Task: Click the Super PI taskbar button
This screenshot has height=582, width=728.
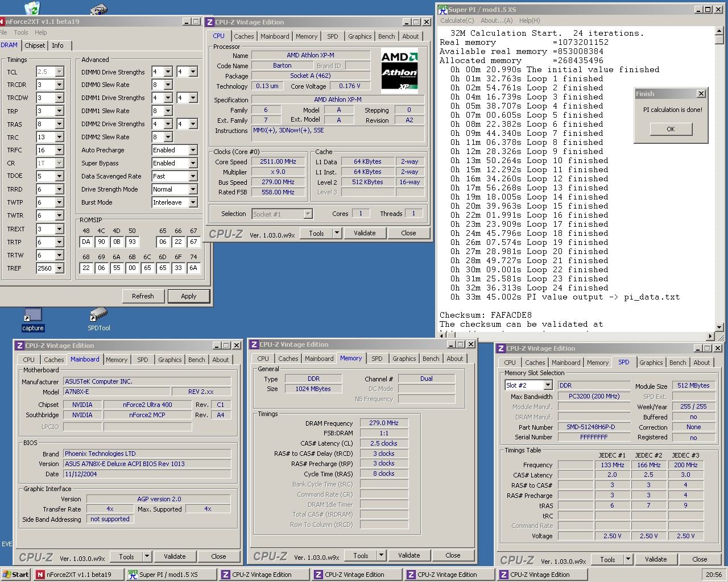Action: (x=172, y=575)
